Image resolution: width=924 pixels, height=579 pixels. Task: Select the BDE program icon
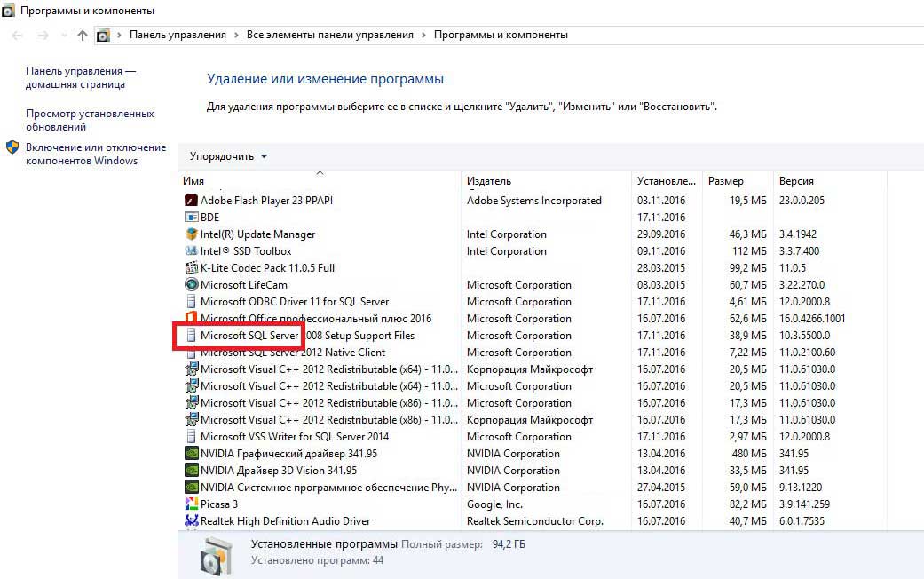[x=191, y=218]
